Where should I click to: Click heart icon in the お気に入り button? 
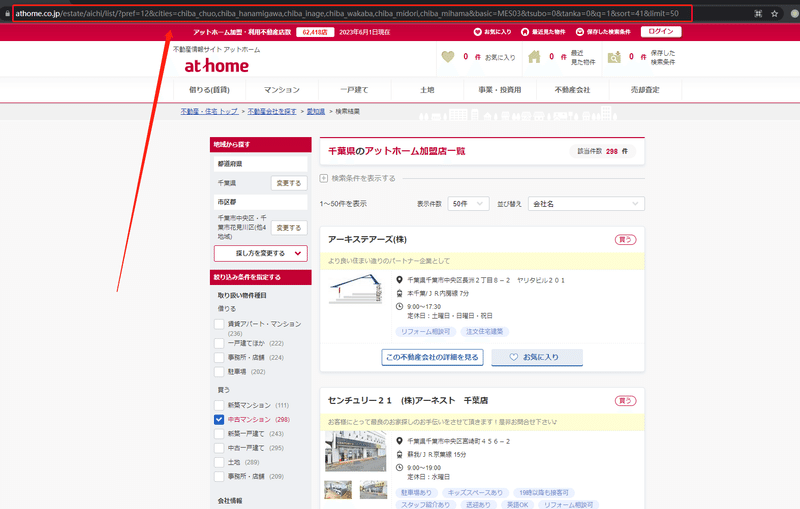click(x=514, y=357)
